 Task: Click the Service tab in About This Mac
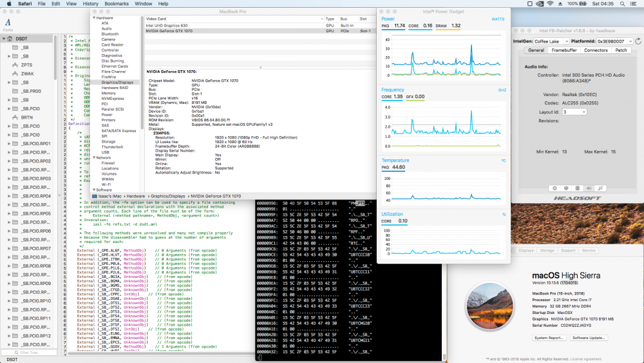pos(589,250)
